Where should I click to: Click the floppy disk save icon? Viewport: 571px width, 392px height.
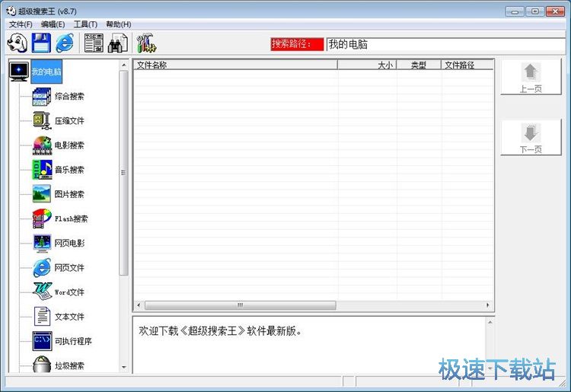pos(41,43)
